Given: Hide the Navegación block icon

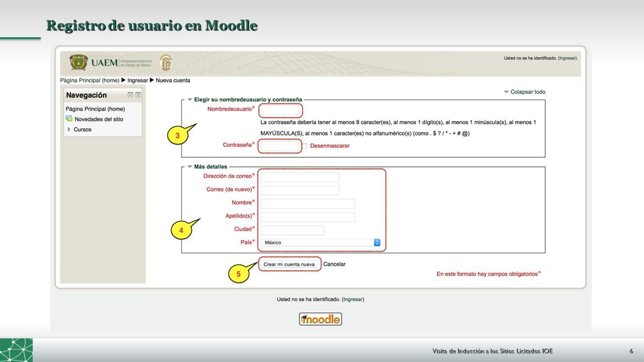Looking at the screenshot, I should click(x=130, y=95).
